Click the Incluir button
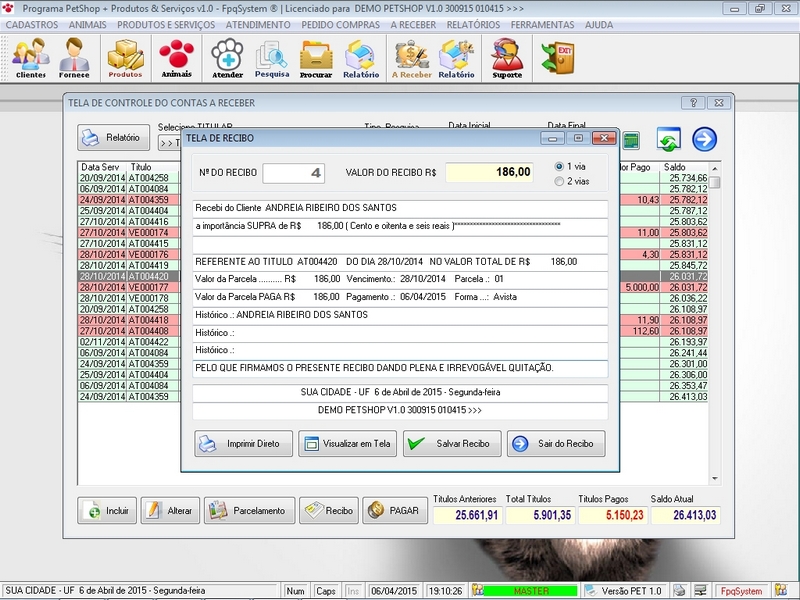Screen dimensions: 800x600 pyautogui.click(x=107, y=510)
